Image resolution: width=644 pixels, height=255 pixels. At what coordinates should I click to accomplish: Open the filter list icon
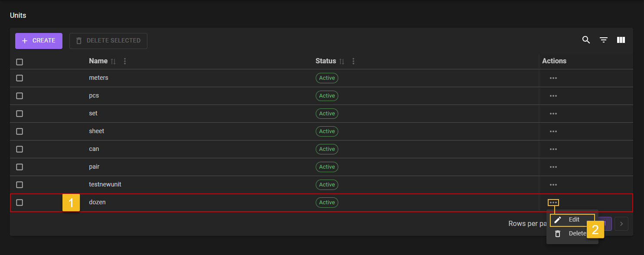603,40
